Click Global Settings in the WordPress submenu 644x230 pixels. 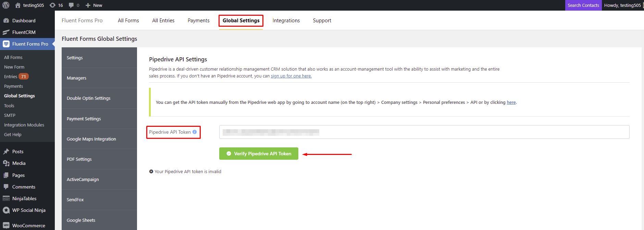tap(20, 96)
